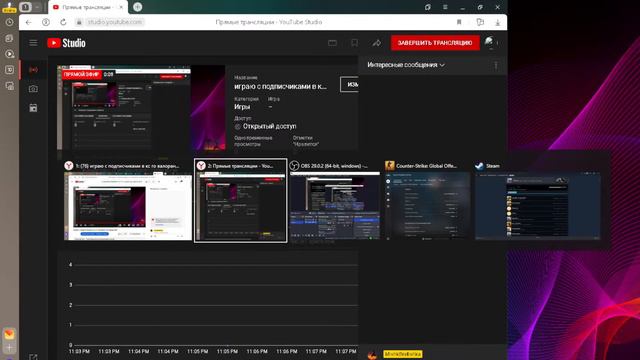The width and height of the screenshot is (640, 360).
Task: Click the 0:08 stream timer
Action: pos(109,74)
